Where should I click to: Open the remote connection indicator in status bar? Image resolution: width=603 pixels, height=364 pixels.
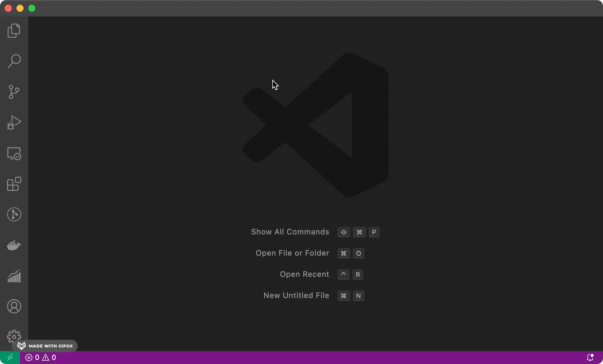(9, 357)
